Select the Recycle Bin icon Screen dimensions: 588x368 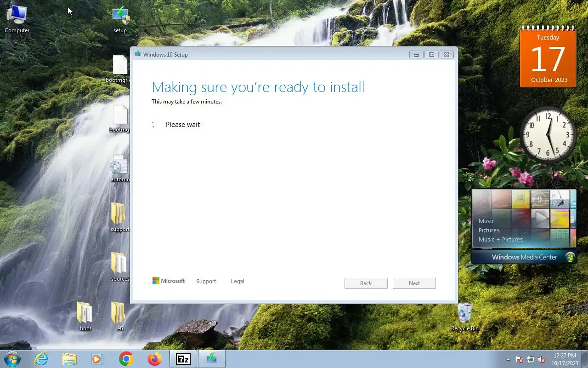tap(464, 317)
